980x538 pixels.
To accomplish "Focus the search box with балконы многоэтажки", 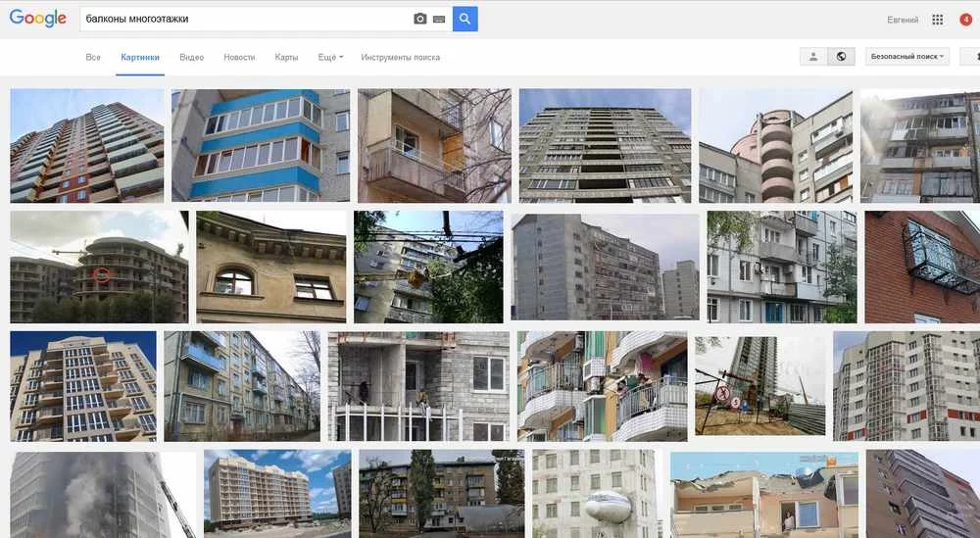I will (247, 19).
